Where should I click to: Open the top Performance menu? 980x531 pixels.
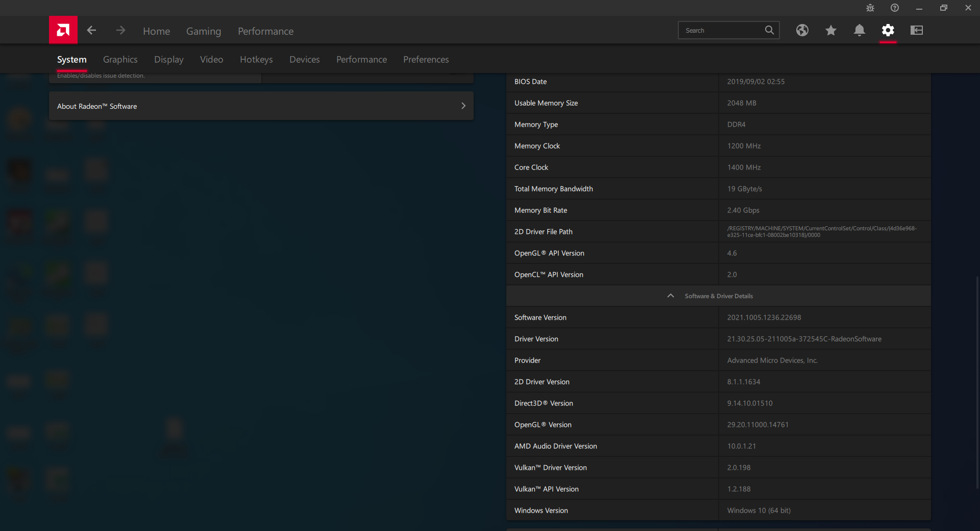(265, 31)
